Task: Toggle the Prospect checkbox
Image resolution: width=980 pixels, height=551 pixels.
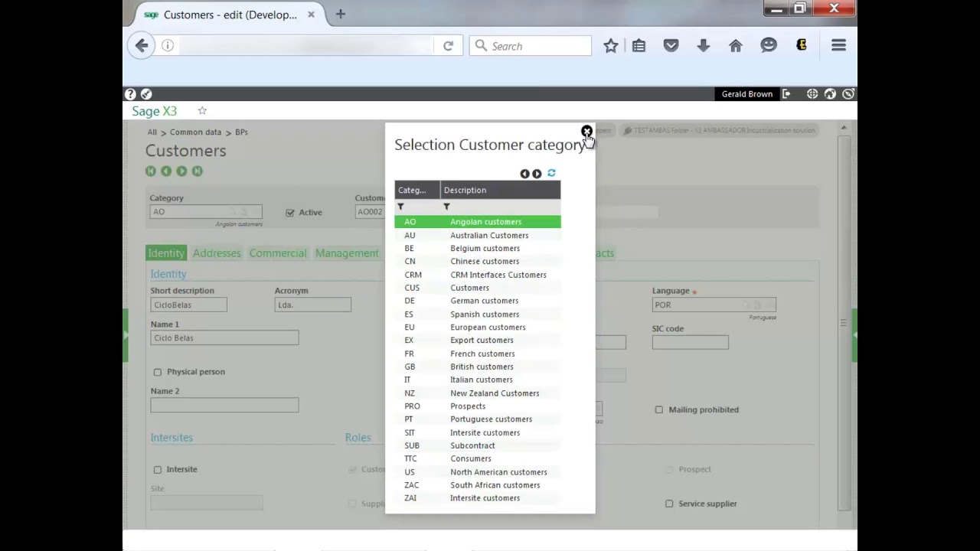Action: pos(669,469)
